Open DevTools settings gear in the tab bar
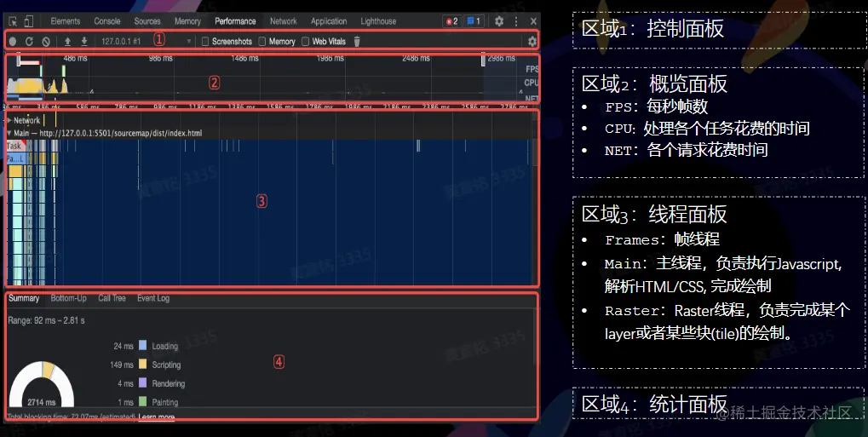Image resolution: width=868 pixels, height=437 pixels. coord(499,21)
